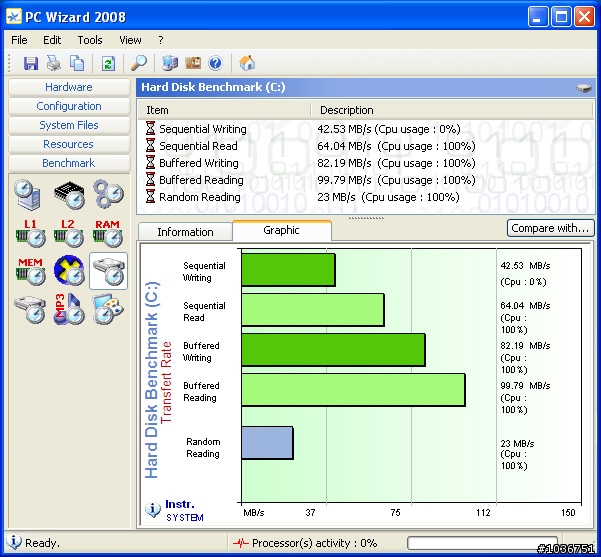Open the Edit menu
Image resolution: width=601 pixels, height=557 pixels.
(x=52, y=40)
